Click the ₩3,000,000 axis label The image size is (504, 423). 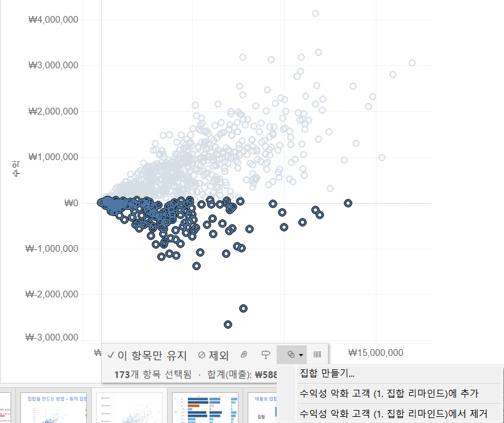click(54, 65)
